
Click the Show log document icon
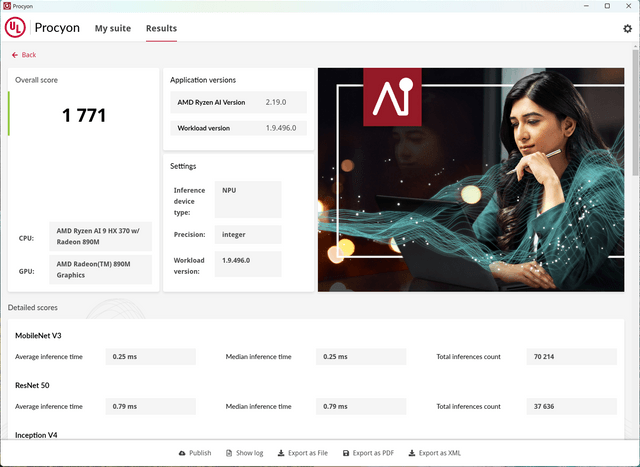(229, 453)
